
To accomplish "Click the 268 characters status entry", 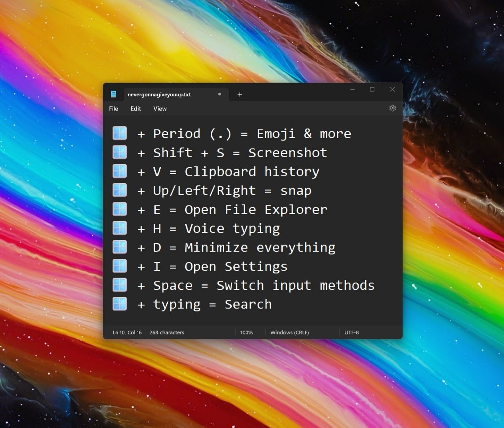I will [167, 332].
